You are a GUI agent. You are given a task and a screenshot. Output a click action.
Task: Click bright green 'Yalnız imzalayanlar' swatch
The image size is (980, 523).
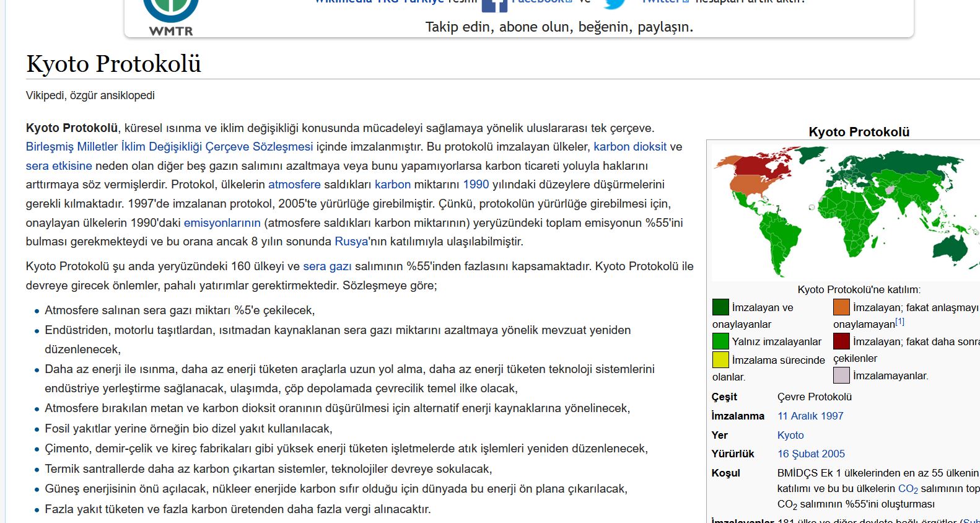(720, 341)
